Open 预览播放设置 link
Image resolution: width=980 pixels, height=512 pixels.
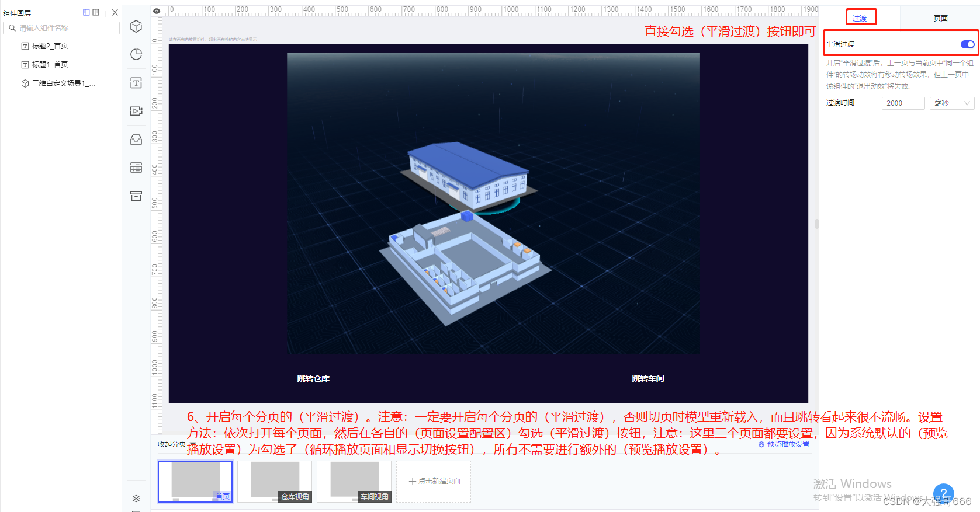click(784, 444)
